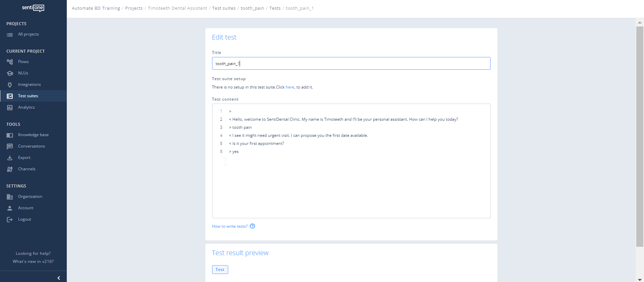Screen dimensions: 644x282
Task: Click the Test button
Action: click(220, 270)
